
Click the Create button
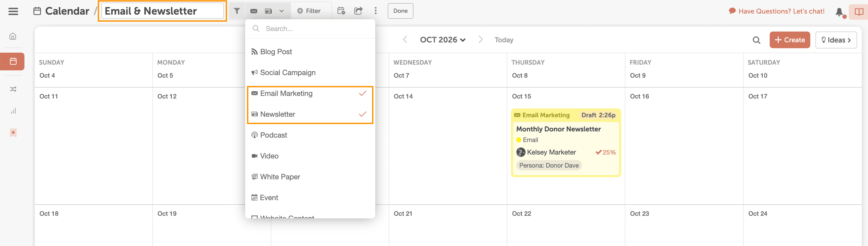(789, 40)
